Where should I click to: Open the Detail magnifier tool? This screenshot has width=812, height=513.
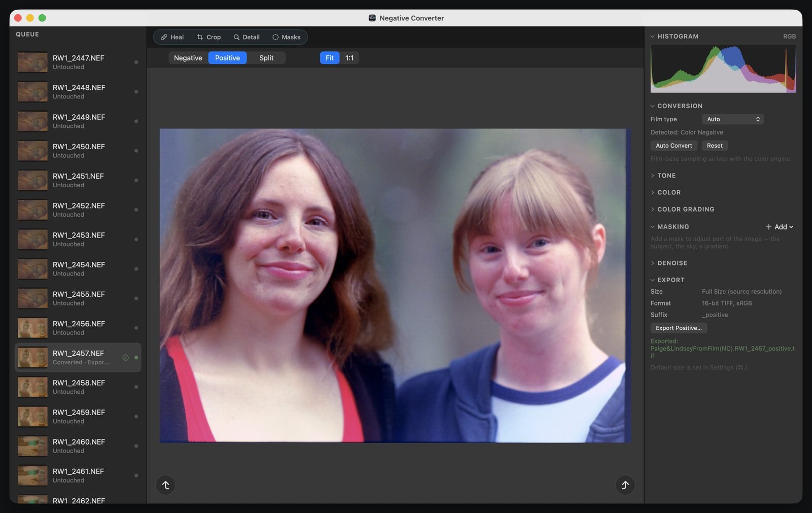point(246,37)
